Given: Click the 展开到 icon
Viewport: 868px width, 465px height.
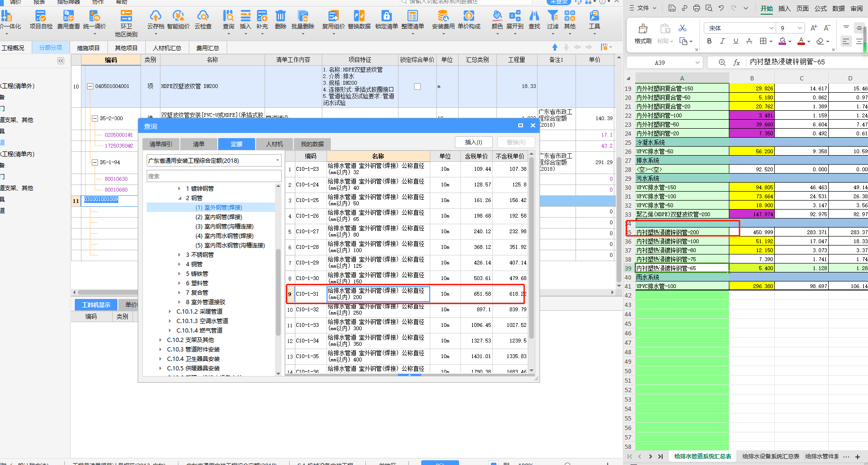Looking at the screenshot, I should click(x=515, y=20).
